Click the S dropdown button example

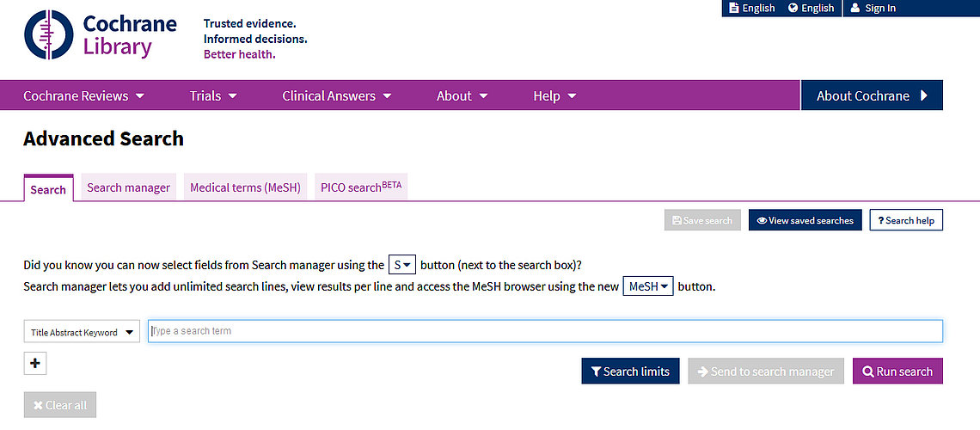point(401,264)
